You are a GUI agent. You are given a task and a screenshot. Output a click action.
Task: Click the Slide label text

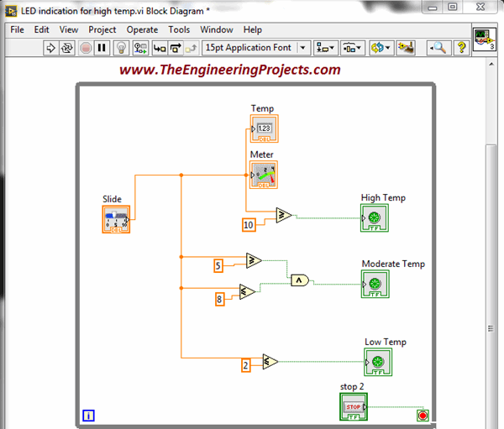[112, 199]
